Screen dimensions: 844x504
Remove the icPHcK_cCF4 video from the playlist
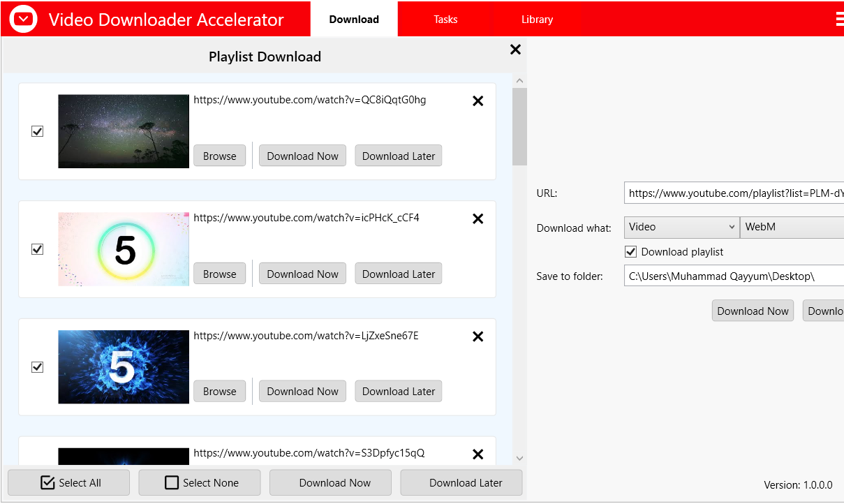477,218
